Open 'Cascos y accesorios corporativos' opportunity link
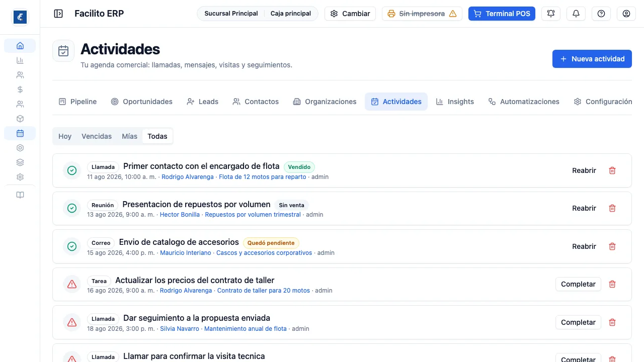 coord(264,253)
